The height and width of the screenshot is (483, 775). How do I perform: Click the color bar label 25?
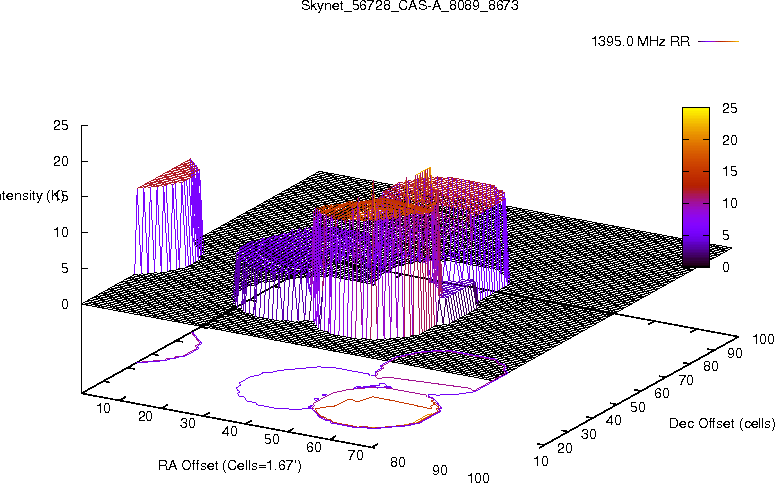point(730,108)
